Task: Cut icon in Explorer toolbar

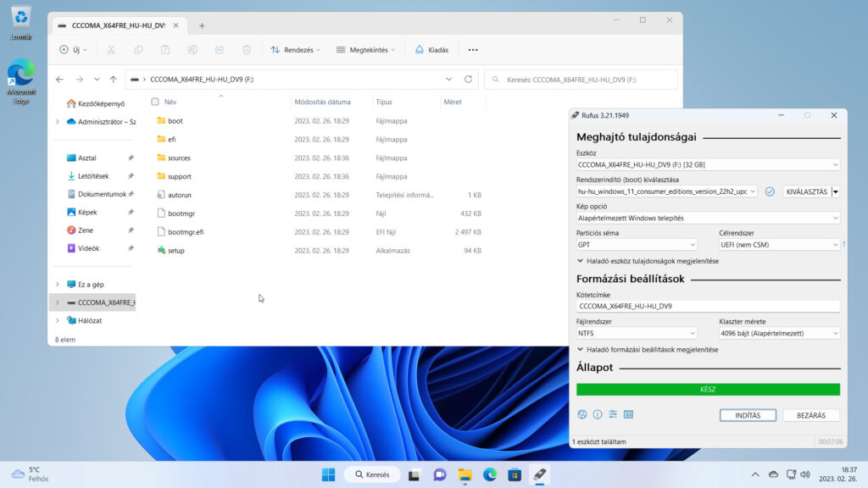Action: (111, 50)
